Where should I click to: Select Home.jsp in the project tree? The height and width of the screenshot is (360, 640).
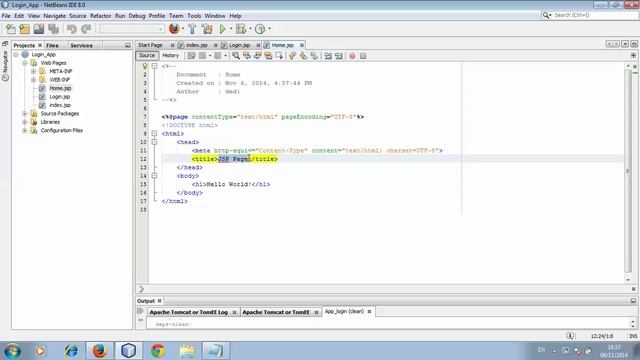(60, 88)
